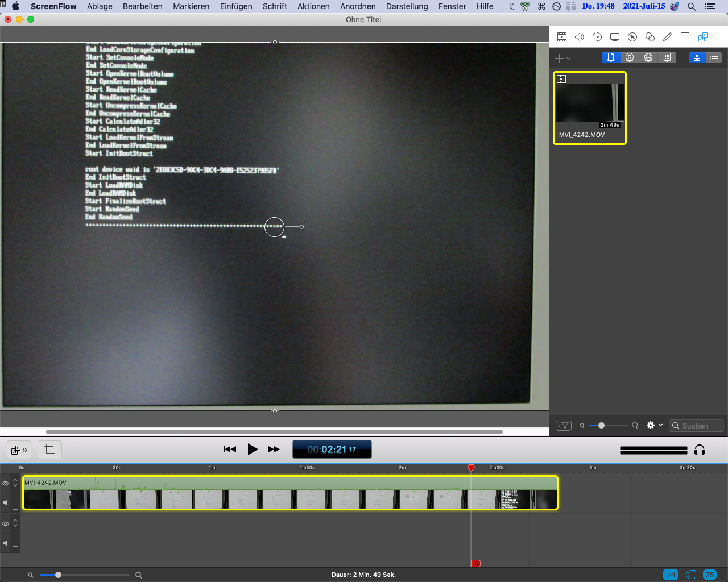The width and height of the screenshot is (728, 582).
Task: Open the canvas options button
Action: pos(19,450)
